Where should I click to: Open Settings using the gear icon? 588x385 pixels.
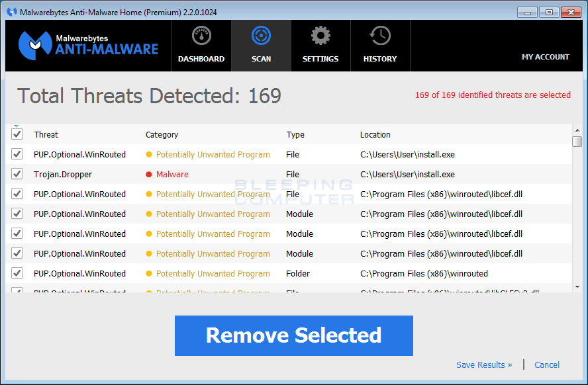(x=320, y=35)
